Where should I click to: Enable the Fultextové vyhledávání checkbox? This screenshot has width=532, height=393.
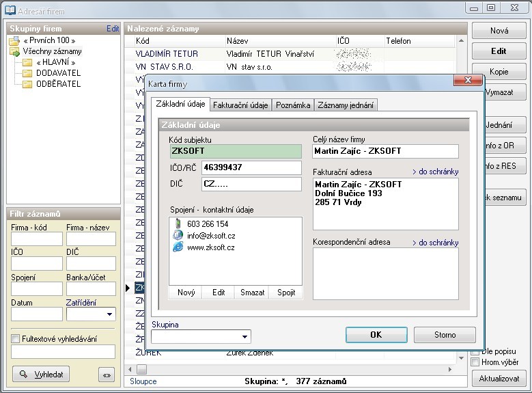point(15,338)
